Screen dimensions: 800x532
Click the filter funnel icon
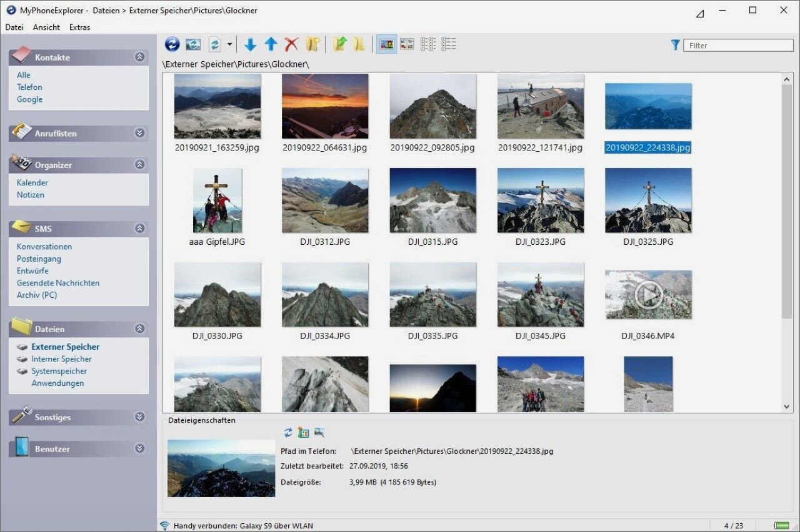pos(675,45)
